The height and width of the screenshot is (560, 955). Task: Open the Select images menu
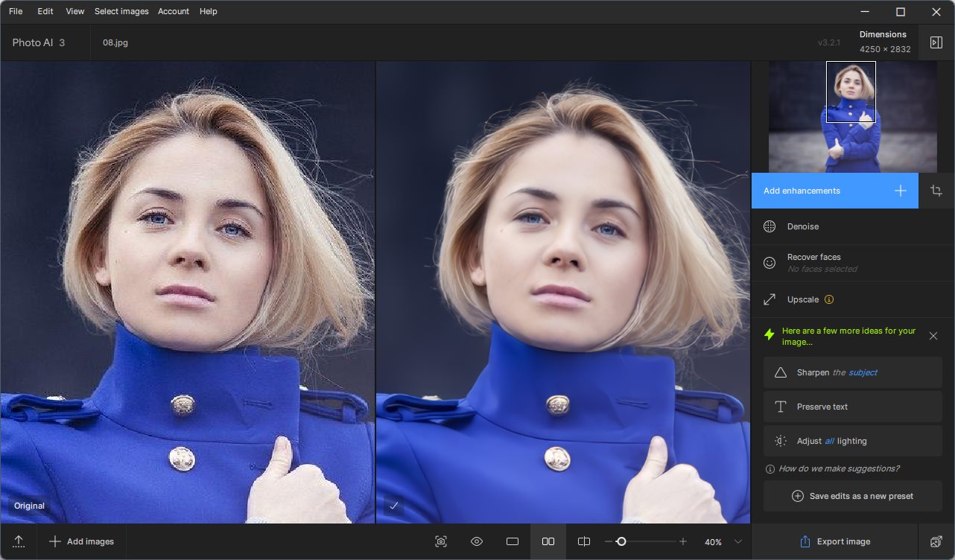121,11
